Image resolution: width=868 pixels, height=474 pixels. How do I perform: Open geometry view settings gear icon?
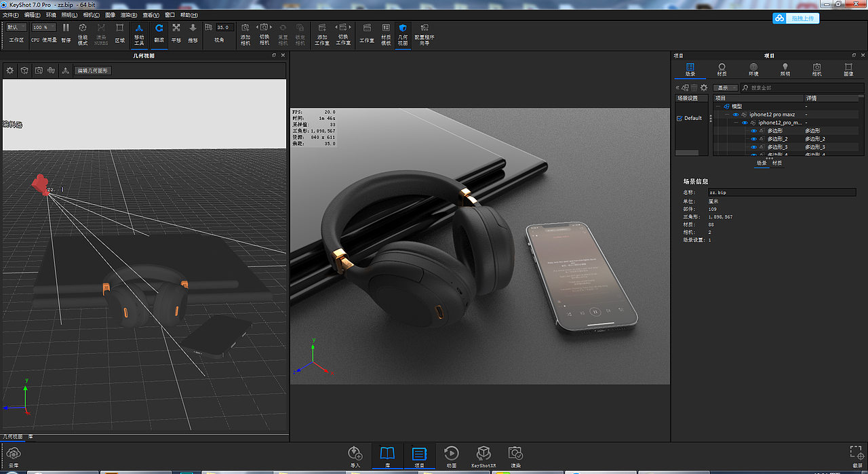click(10, 70)
